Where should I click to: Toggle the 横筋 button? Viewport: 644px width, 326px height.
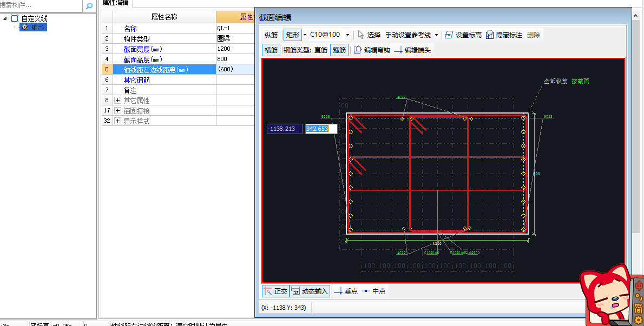click(x=271, y=50)
